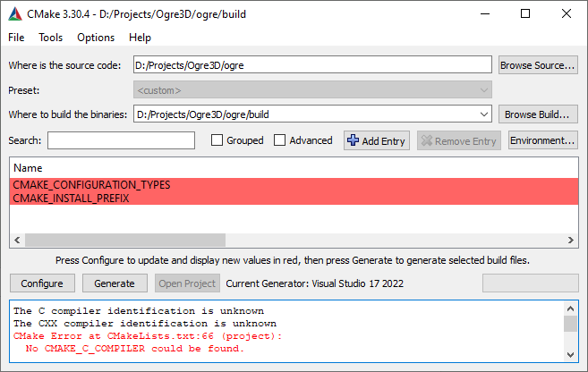Click the left arrow of the cache table's horizontal scrollbar

point(17,240)
